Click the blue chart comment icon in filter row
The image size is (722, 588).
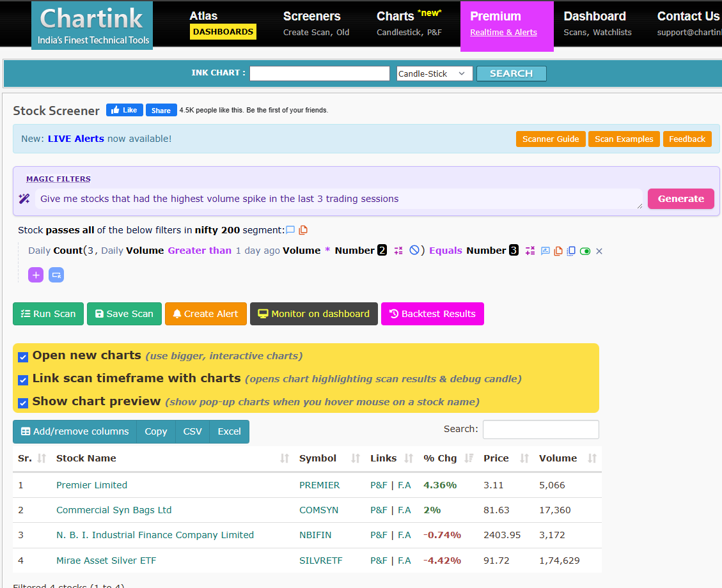point(545,251)
